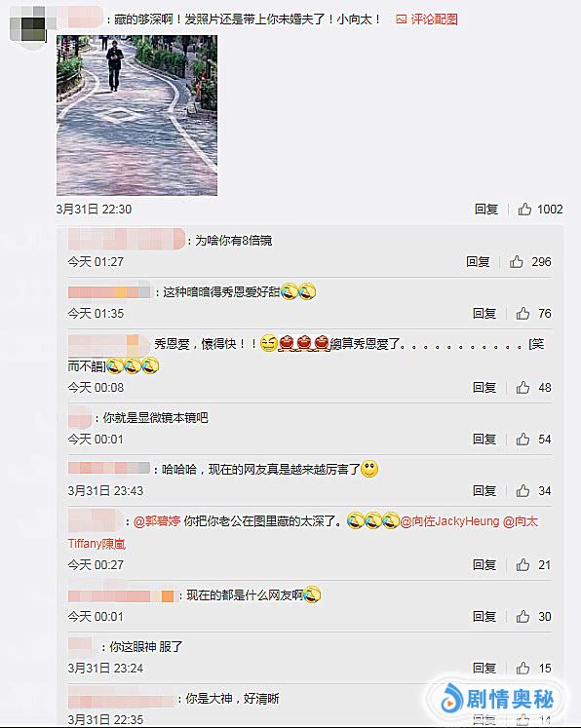Click thumbs-up on comment with 296 likes
Viewport: 581px width, 728px height.
coord(517,262)
